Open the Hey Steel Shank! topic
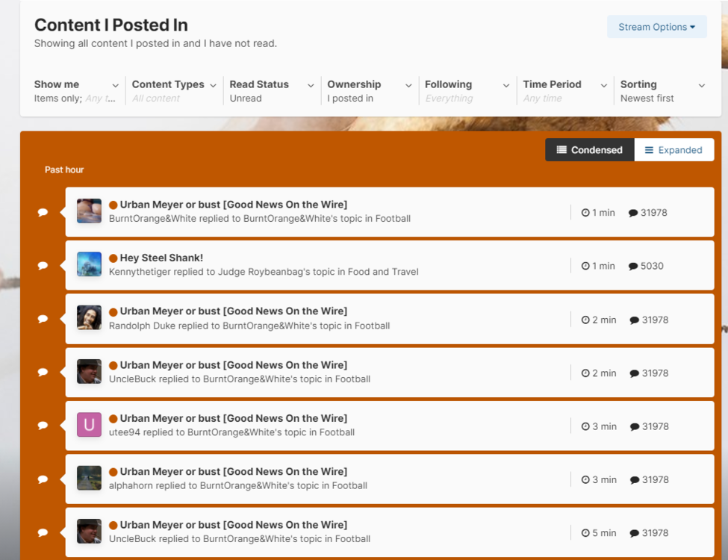 pos(161,258)
